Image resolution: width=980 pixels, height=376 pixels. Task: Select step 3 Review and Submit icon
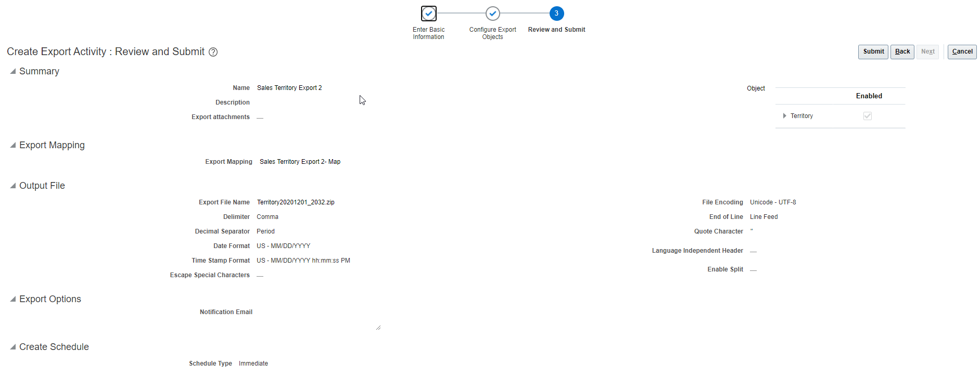tap(556, 13)
